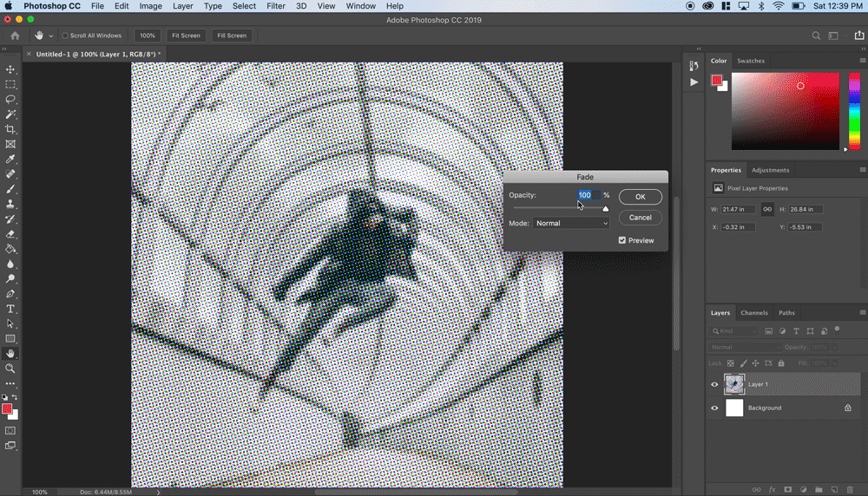
Task: Select the Path Selection tool
Action: pyautogui.click(x=10, y=323)
